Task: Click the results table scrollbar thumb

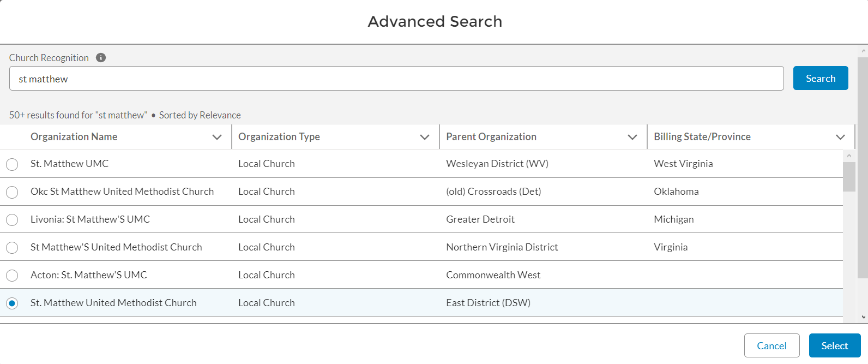Action: [x=849, y=177]
